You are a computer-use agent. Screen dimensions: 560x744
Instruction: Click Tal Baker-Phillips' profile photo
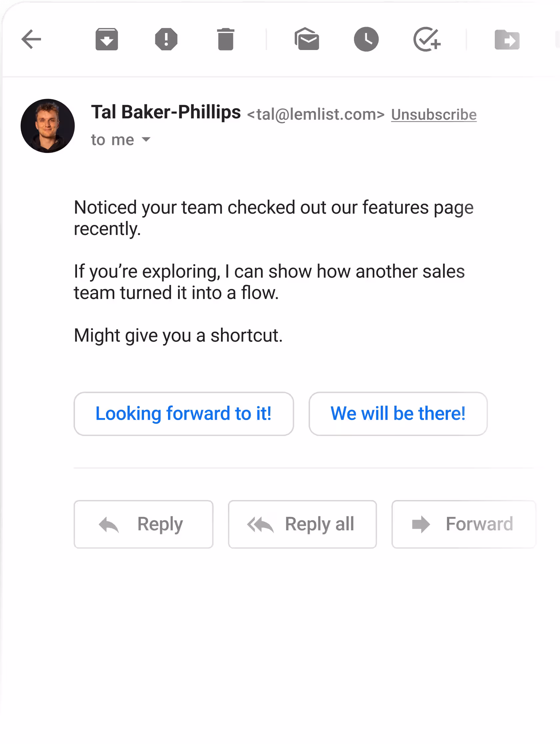coord(48,126)
